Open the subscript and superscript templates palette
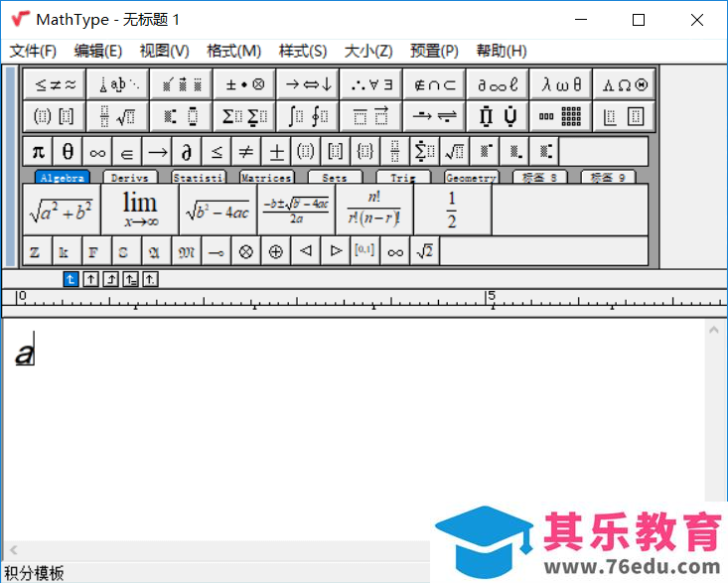This screenshot has width=728, height=583. pos(181,116)
